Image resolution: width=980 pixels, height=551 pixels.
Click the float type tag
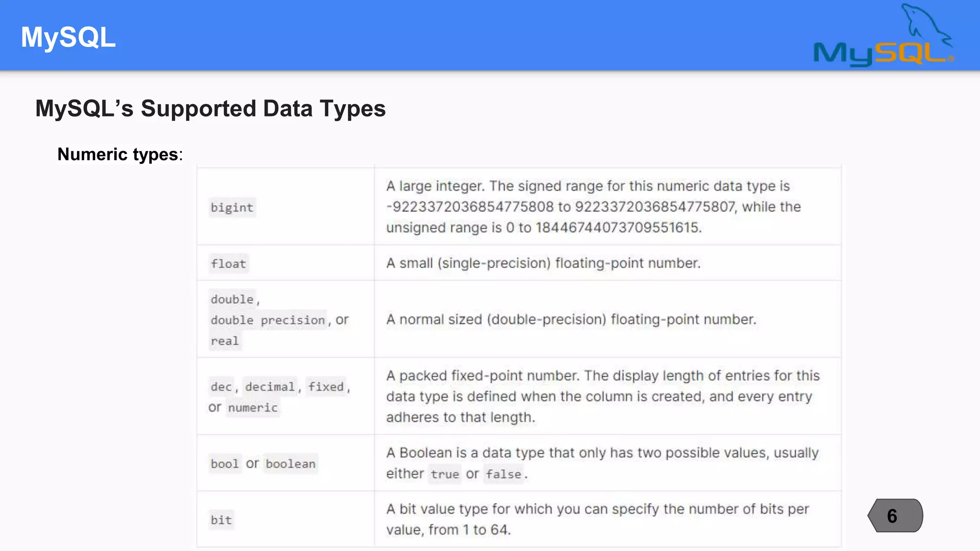click(x=229, y=264)
